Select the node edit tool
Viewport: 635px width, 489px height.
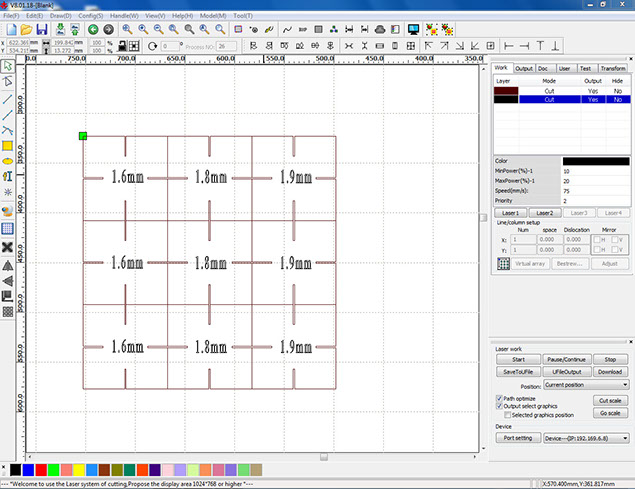[7, 81]
